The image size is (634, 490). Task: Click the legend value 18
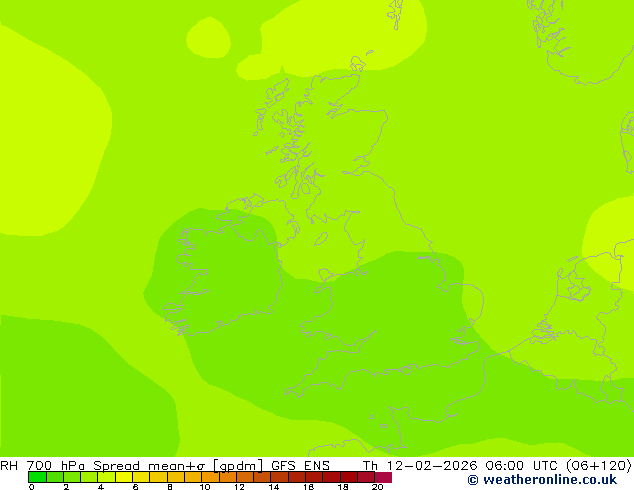pos(343,487)
